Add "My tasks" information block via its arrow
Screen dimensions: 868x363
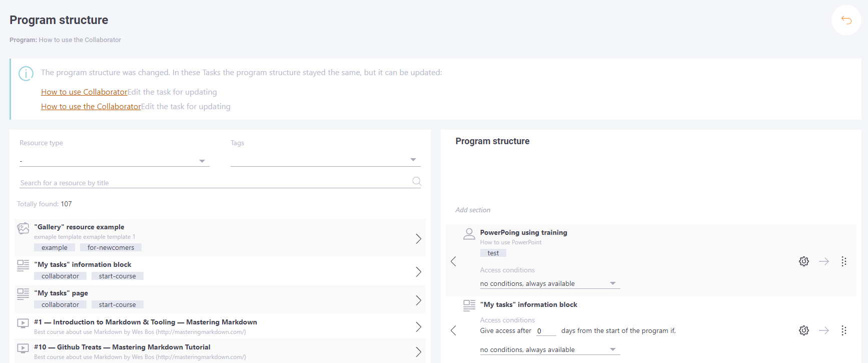click(x=418, y=272)
